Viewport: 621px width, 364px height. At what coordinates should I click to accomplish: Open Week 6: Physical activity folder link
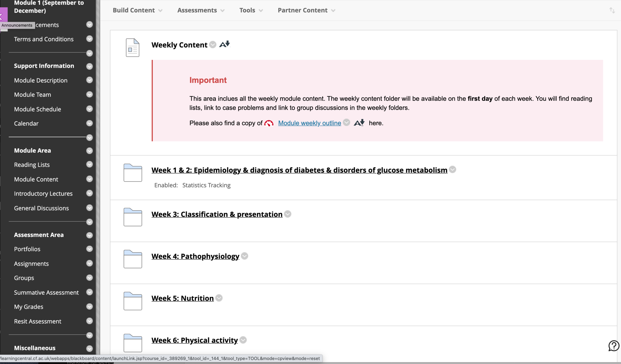[x=194, y=340]
